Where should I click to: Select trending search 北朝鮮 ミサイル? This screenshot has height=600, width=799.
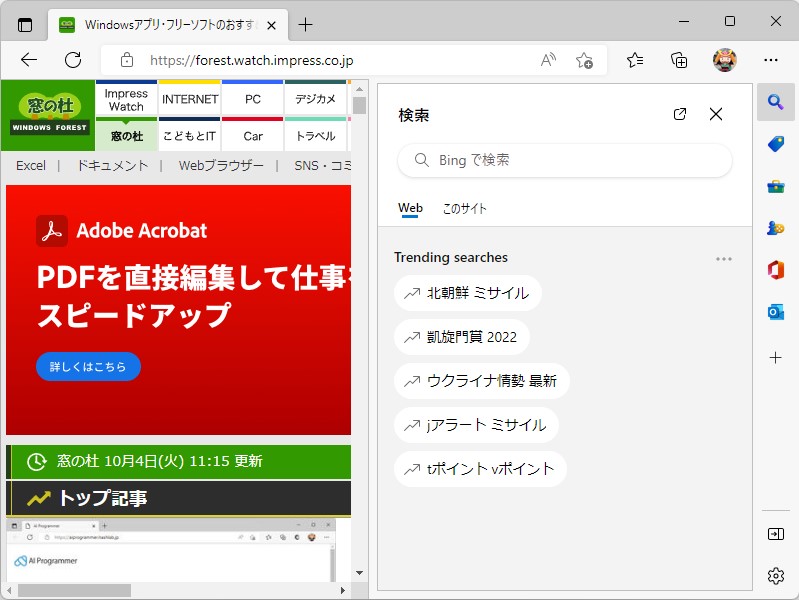click(467, 293)
